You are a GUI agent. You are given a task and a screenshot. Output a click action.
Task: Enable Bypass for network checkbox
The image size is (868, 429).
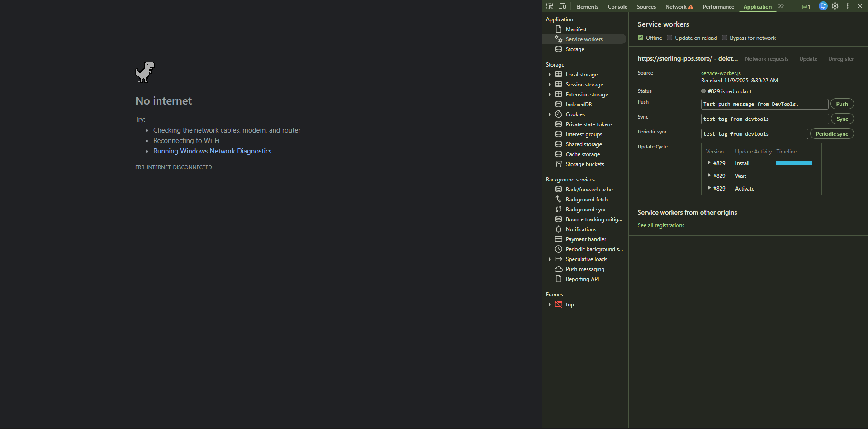point(725,38)
